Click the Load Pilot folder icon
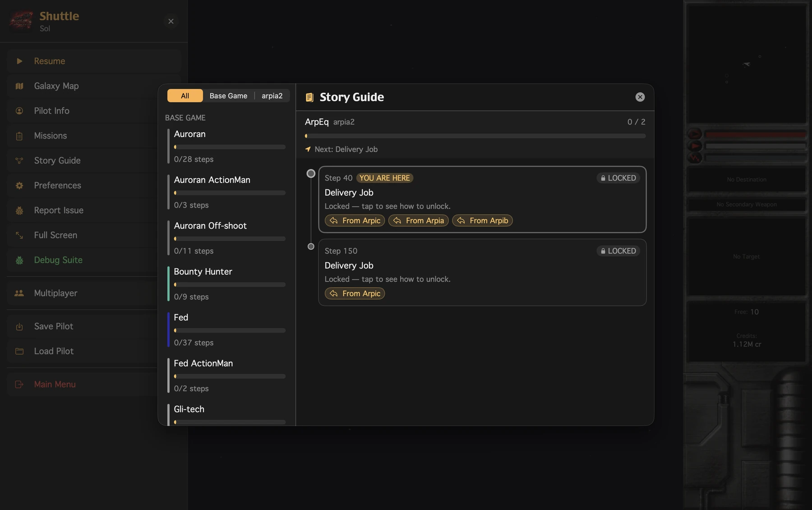This screenshot has height=510, width=812. click(19, 351)
